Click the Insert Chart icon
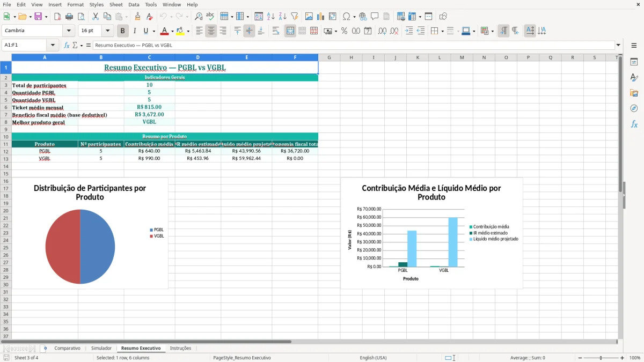The width and height of the screenshot is (644, 362). tap(321, 17)
